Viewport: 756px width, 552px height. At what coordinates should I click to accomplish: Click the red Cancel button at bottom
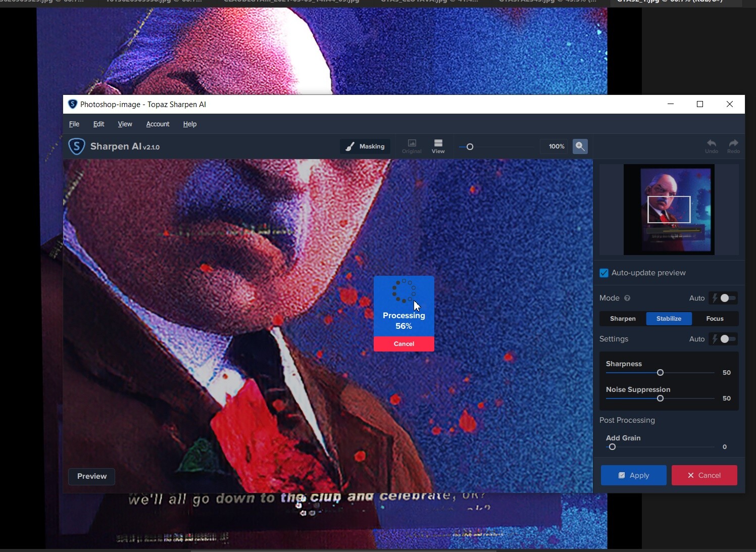click(704, 475)
